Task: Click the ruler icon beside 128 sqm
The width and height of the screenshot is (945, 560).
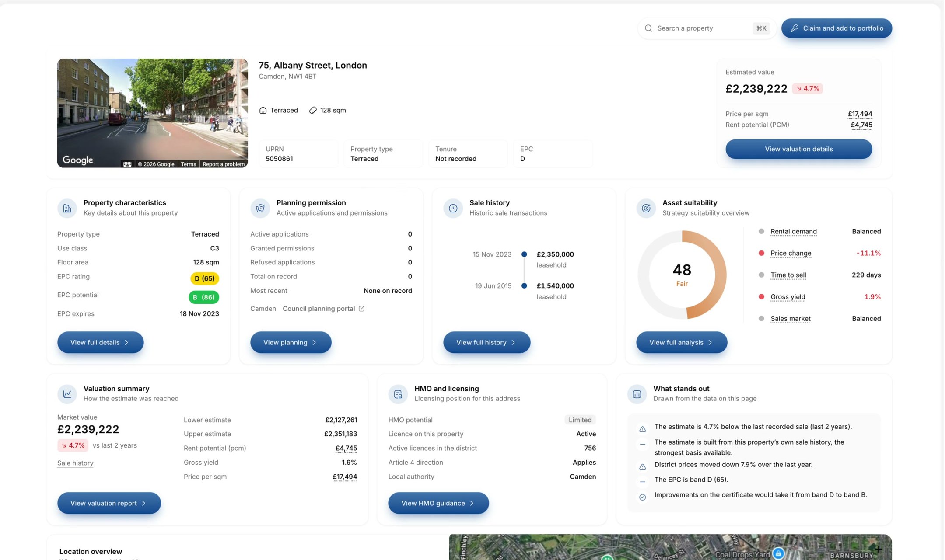Action: 313,110
